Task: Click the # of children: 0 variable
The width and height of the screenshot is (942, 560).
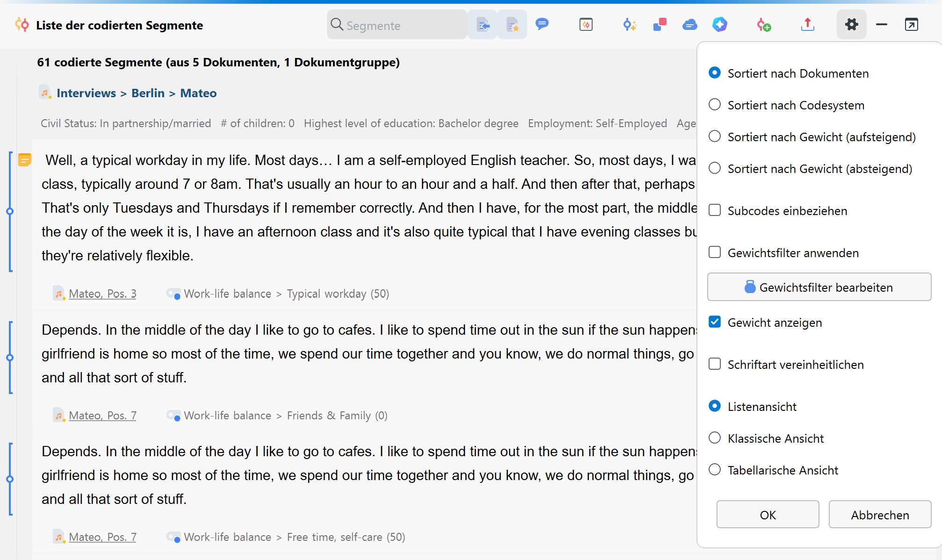Action: click(258, 123)
